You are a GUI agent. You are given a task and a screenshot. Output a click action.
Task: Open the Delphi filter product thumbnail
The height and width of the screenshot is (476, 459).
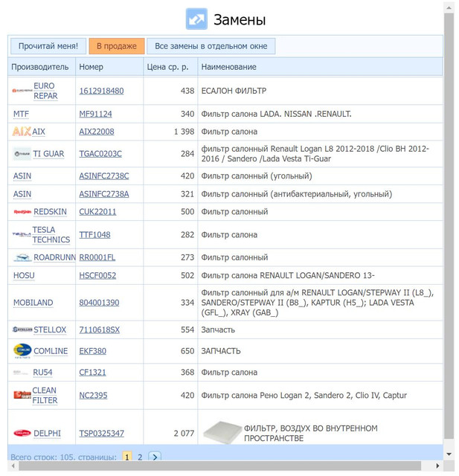[222, 433]
